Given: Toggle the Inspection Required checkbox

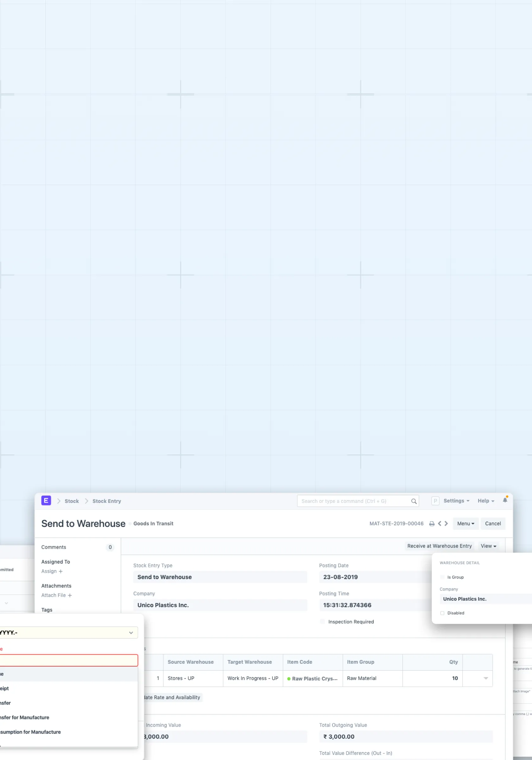Looking at the screenshot, I should 322,622.
